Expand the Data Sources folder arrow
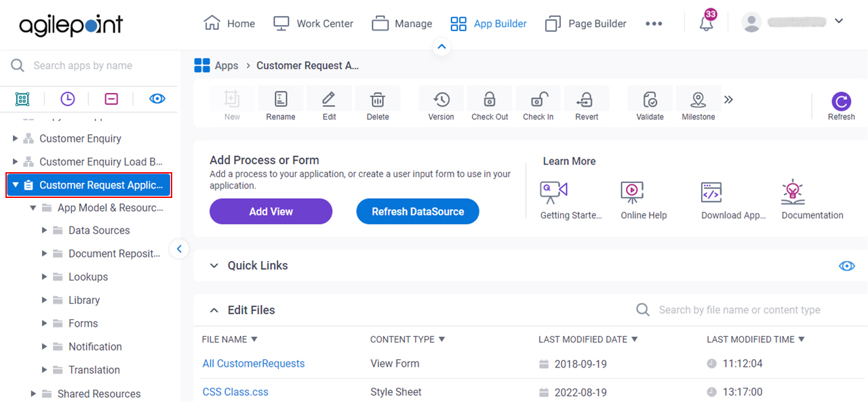This screenshot has width=868, height=402. tap(44, 230)
